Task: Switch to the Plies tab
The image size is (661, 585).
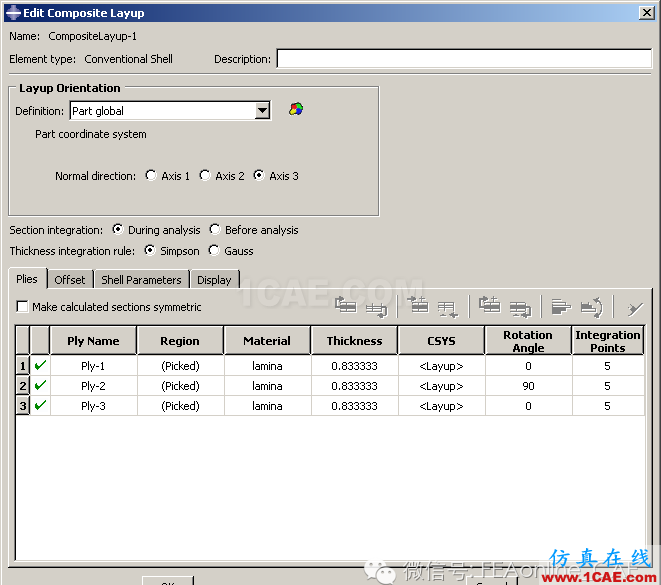Action: point(27,279)
